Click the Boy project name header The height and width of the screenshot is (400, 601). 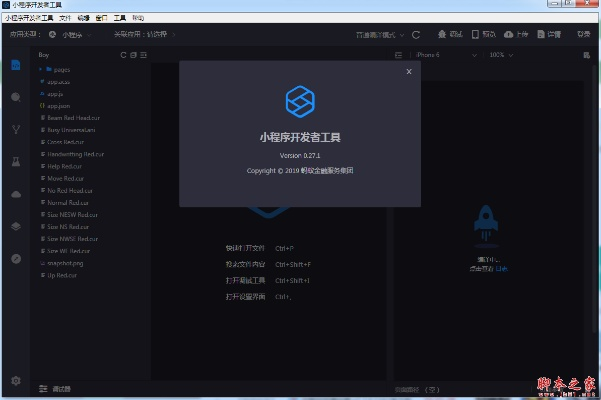coord(44,55)
